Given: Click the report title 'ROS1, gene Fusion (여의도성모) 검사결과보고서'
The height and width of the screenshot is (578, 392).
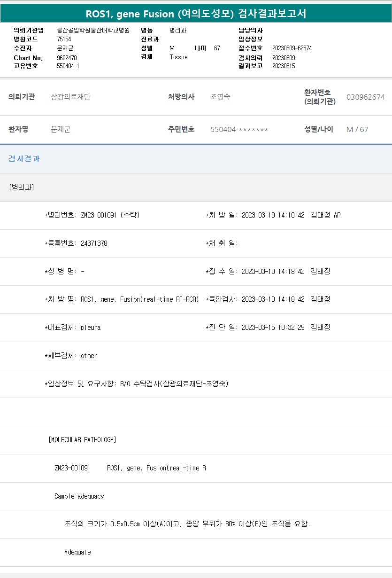Looking at the screenshot, I should tap(196, 14).
